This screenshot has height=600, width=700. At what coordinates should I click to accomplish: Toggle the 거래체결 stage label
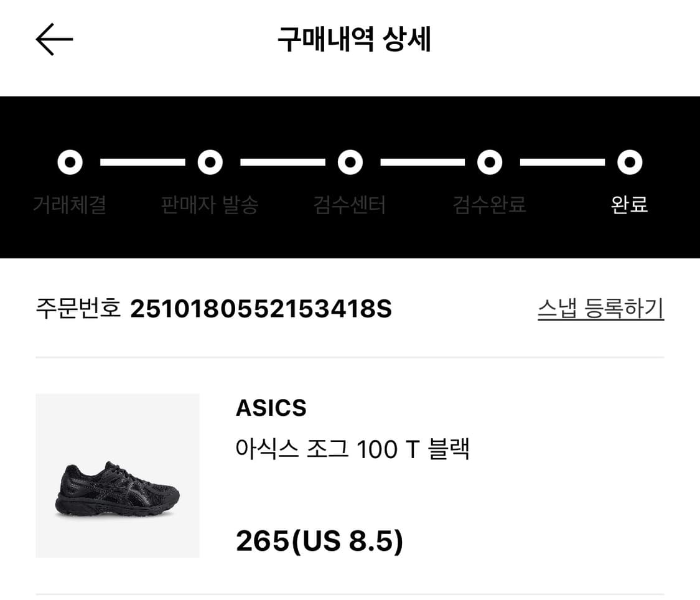(69, 204)
